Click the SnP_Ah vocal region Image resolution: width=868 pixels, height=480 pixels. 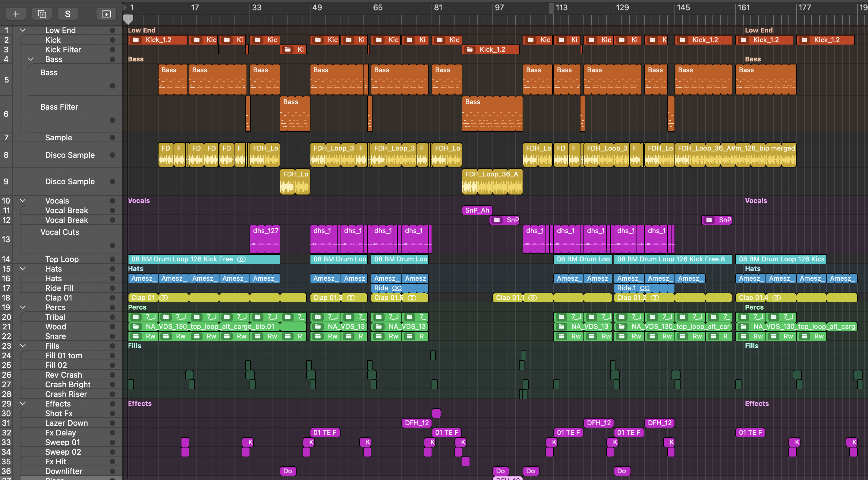(x=477, y=210)
